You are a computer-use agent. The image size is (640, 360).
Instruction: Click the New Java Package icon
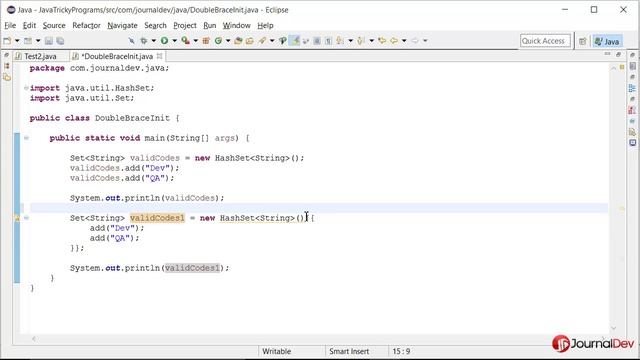[206, 41]
